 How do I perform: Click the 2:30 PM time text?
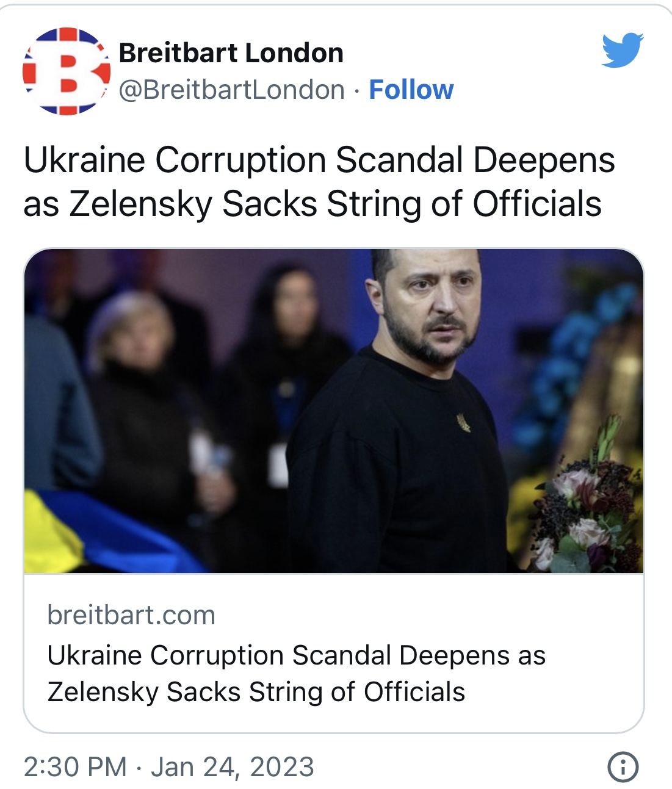click(75, 767)
